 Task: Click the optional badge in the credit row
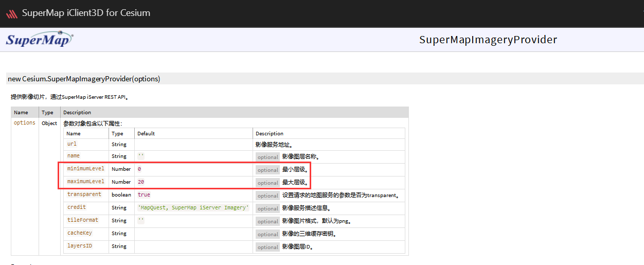[268, 208]
